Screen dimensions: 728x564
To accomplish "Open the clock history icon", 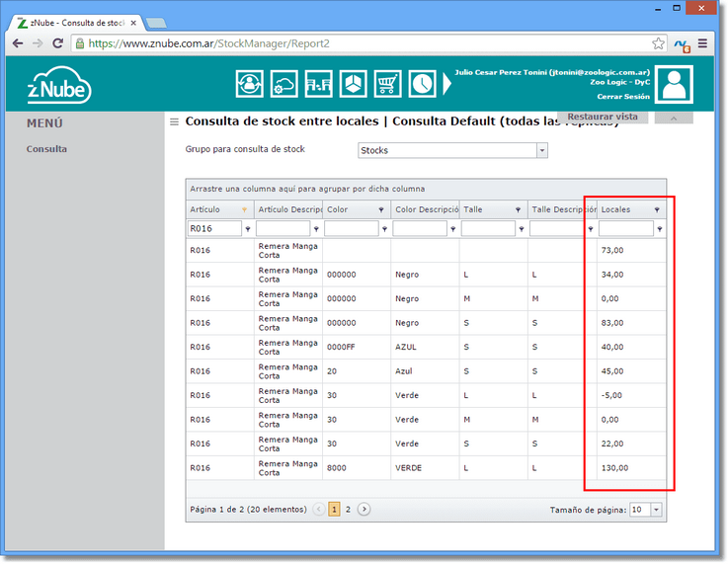I will [422, 84].
